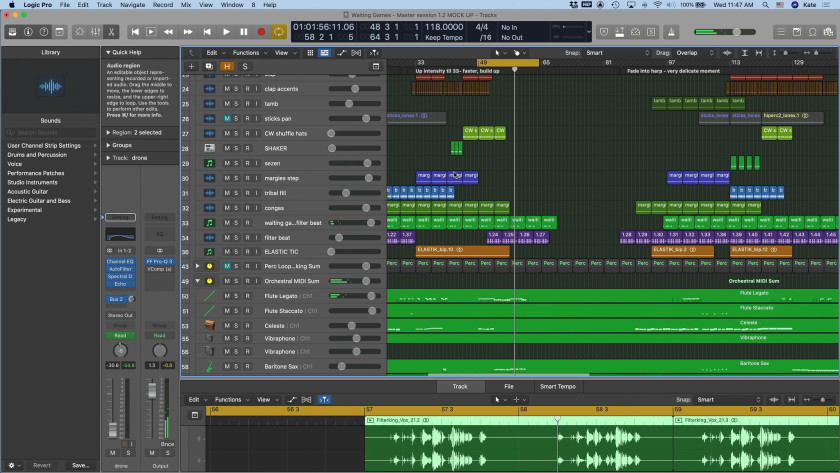The image size is (840, 473).
Task: Open the Track menu in menu bar
Action: click(x=104, y=5)
